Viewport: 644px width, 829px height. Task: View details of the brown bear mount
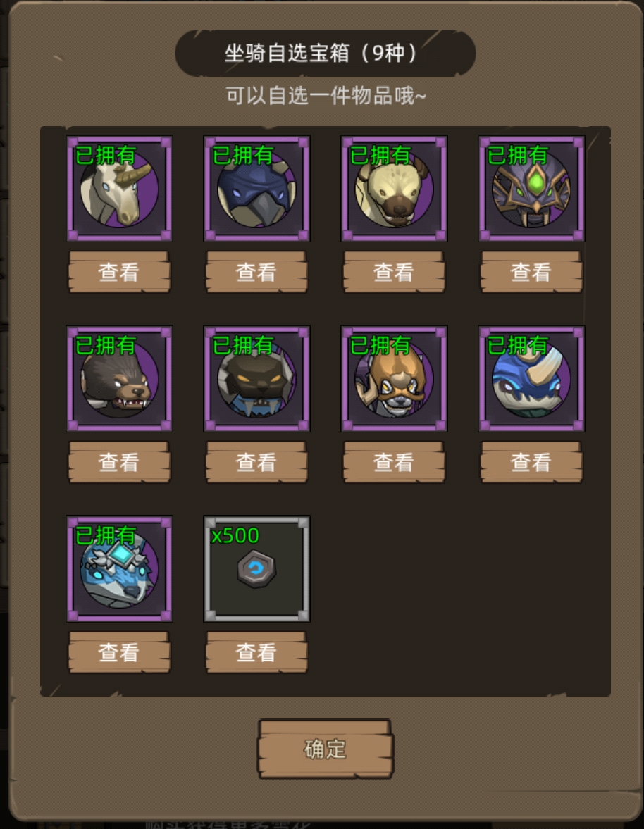click(x=119, y=462)
